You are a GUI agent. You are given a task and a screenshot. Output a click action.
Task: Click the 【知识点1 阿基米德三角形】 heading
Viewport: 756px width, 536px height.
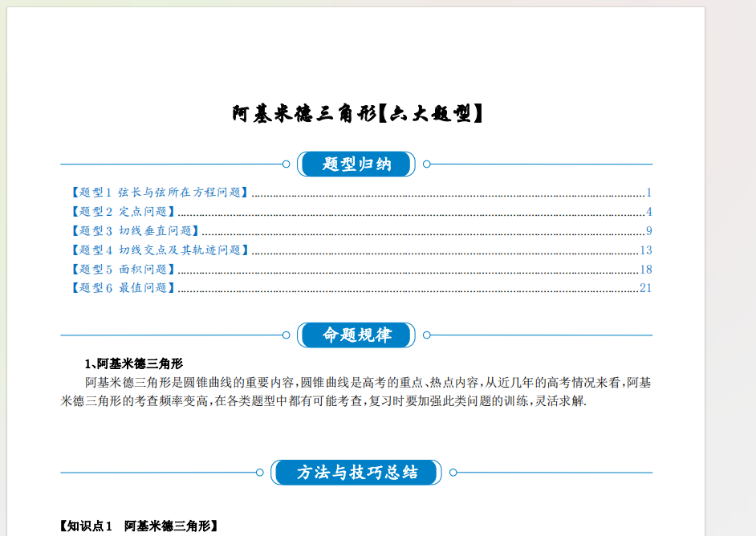point(138,526)
